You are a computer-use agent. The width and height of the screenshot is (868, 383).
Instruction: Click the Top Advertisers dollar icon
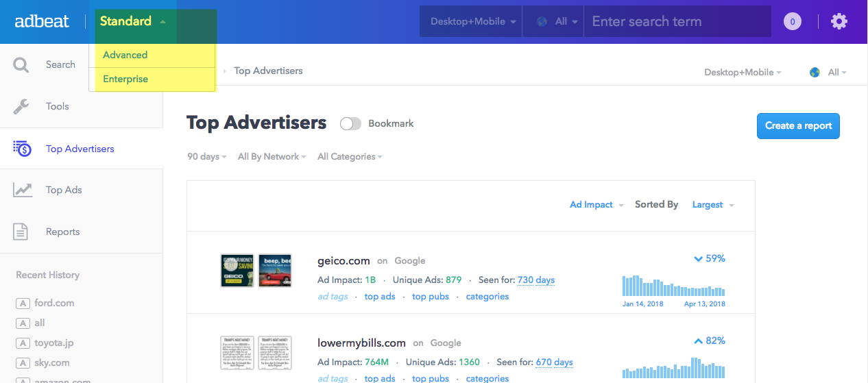[22, 149]
